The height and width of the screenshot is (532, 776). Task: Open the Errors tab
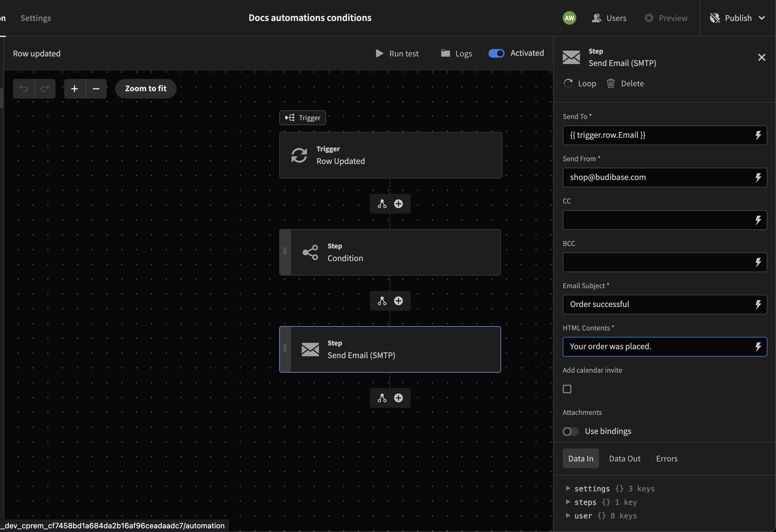667,459
